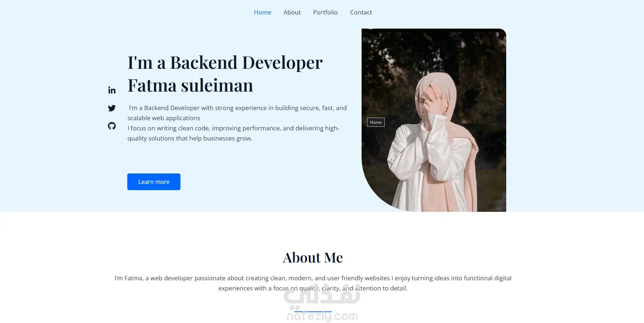
Task: Click the line starting "I focus on writing clean code"
Action: tap(233, 128)
